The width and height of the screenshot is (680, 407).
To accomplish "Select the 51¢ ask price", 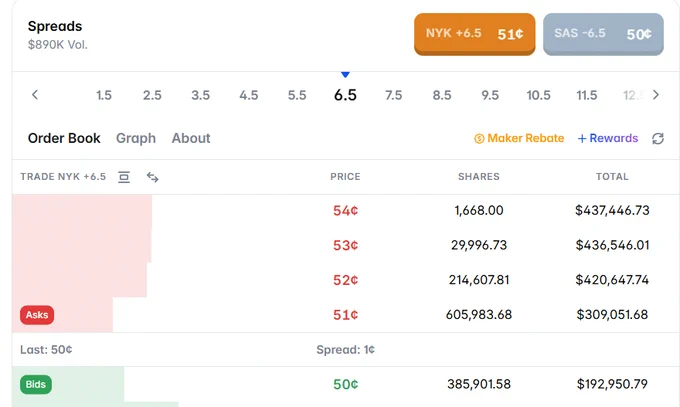I will (x=345, y=315).
